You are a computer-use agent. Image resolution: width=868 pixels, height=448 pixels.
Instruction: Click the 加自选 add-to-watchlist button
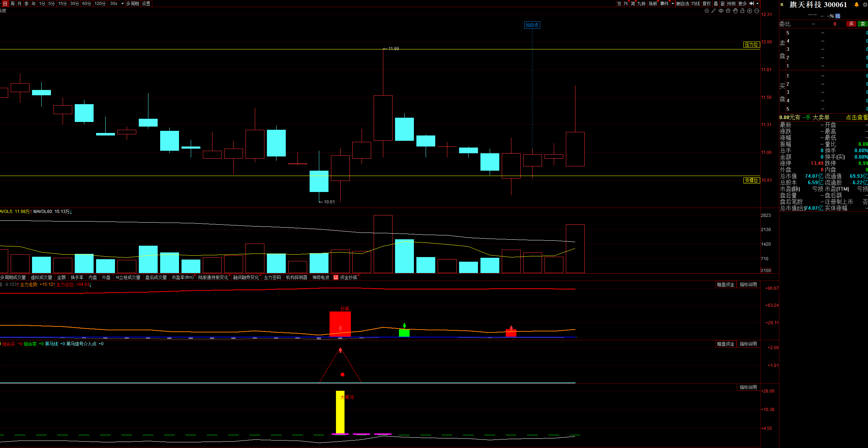pos(532,25)
